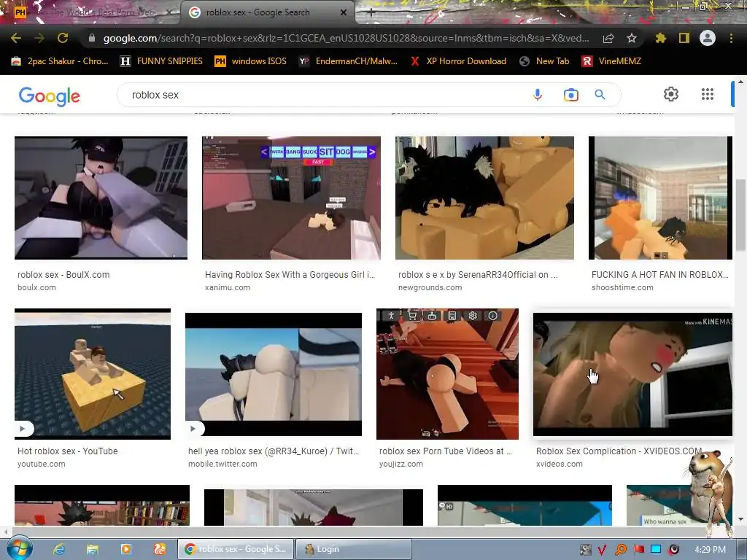Image resolution: width=747 pixels, height=560 pixels.
Task: Open the Chrome profile avatar
Action: (708, 38)
